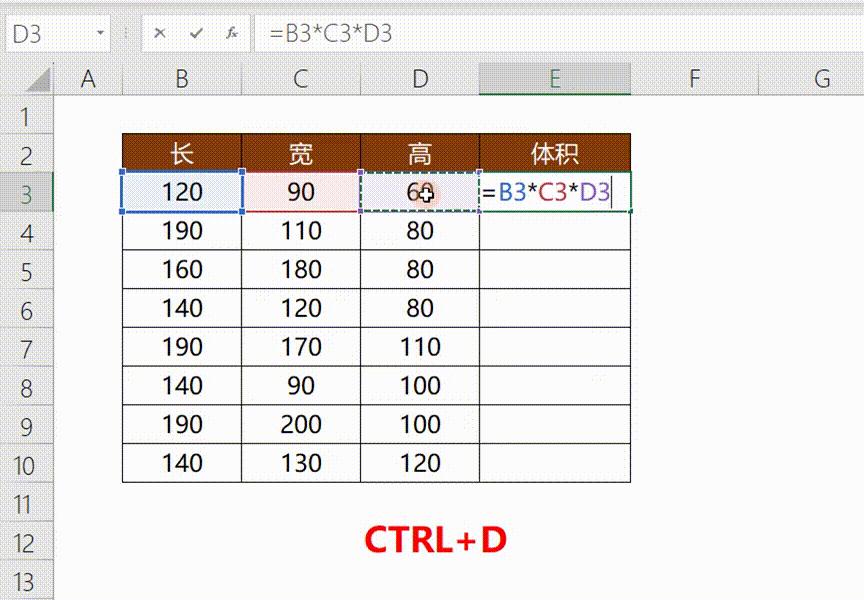The width and height of the screenshot is (864, 600).
Task: Click the 高 column header cell
Action: click(x=420, y=153)
